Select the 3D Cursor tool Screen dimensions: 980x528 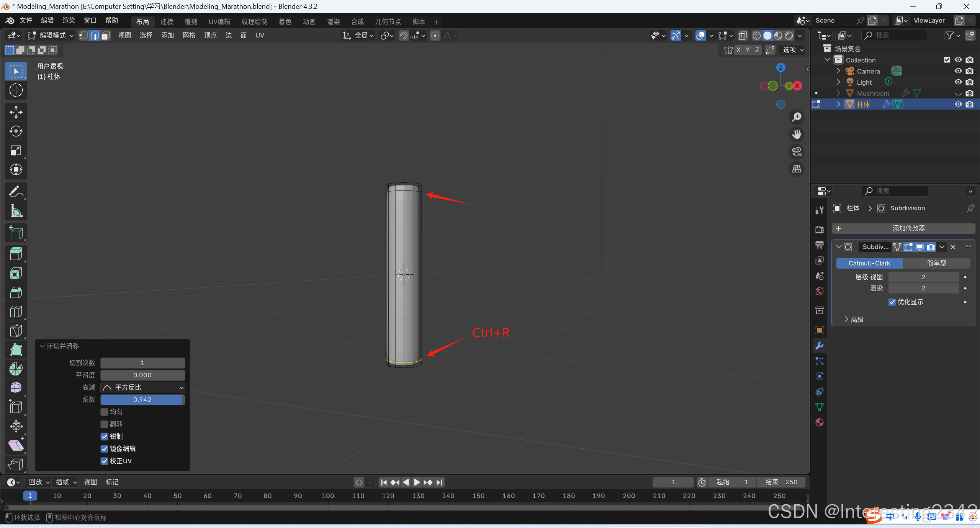[x=16, y=90]
